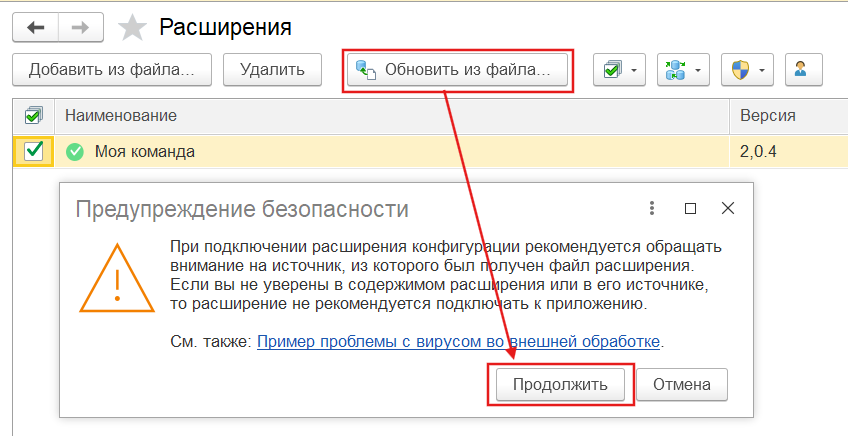Image resolution: width=848 pixels, height=436 pixels.
Task: Click the green status icon for Моя команда
Action: click(74, 152)
